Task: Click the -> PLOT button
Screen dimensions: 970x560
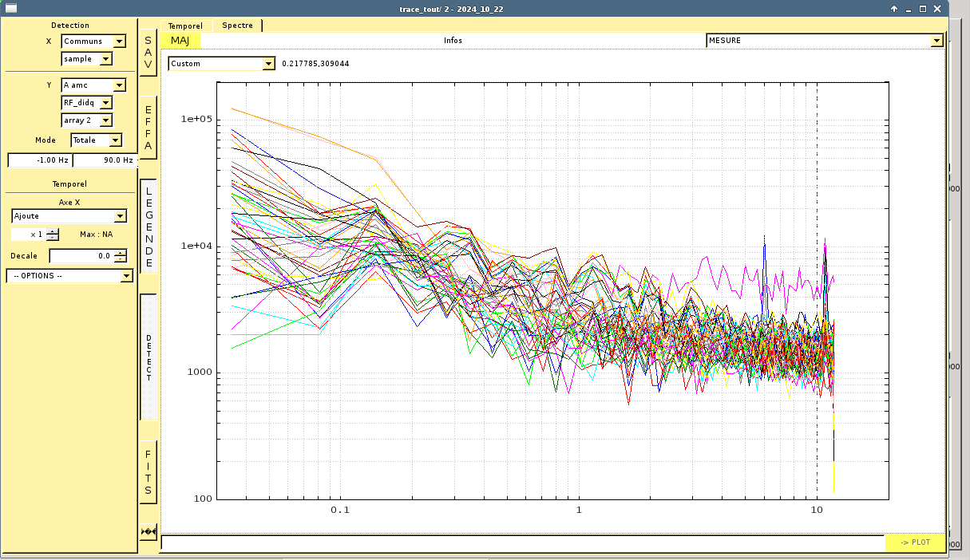Action: (915, 542)
